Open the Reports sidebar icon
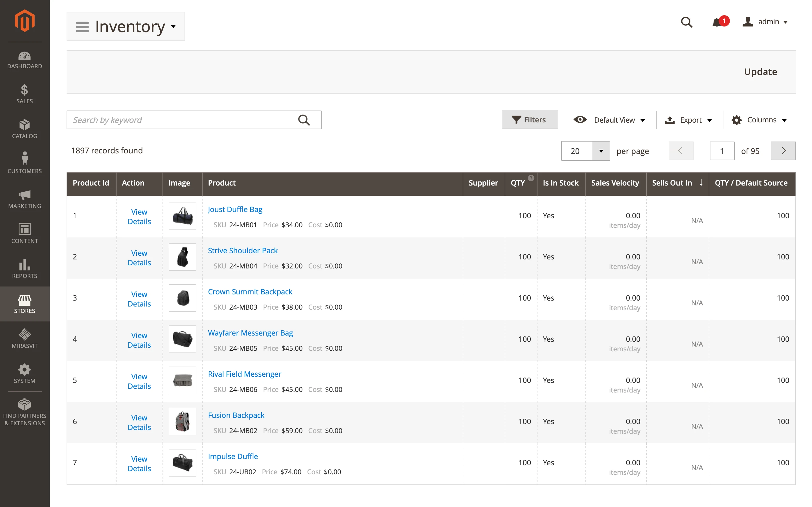 tap(25, 268)
